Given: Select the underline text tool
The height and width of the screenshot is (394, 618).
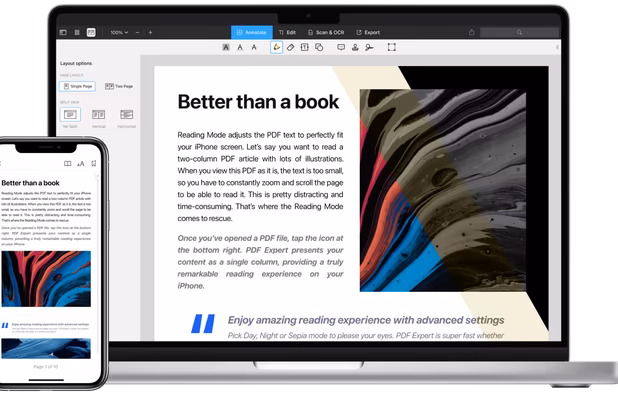Looking at the screenshot, I should [x=240, y=47].
